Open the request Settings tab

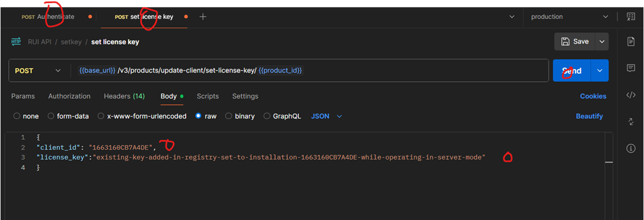245,97
